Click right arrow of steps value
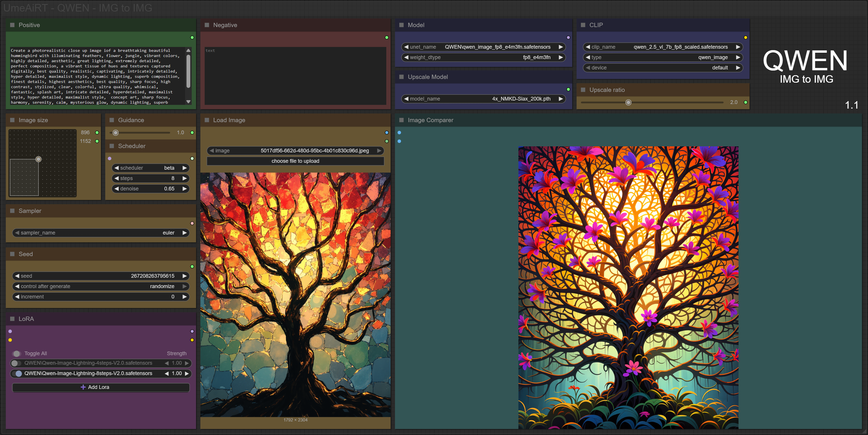Viewport: 868px width, 435px height. [184, 178]
